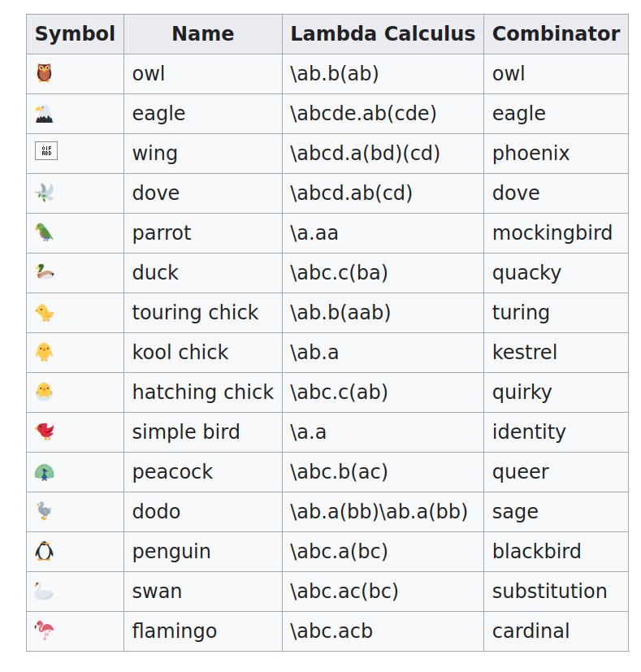
Task: Click the penguin emoji icon
Action: pyautogui.click(x=44, y=551)
